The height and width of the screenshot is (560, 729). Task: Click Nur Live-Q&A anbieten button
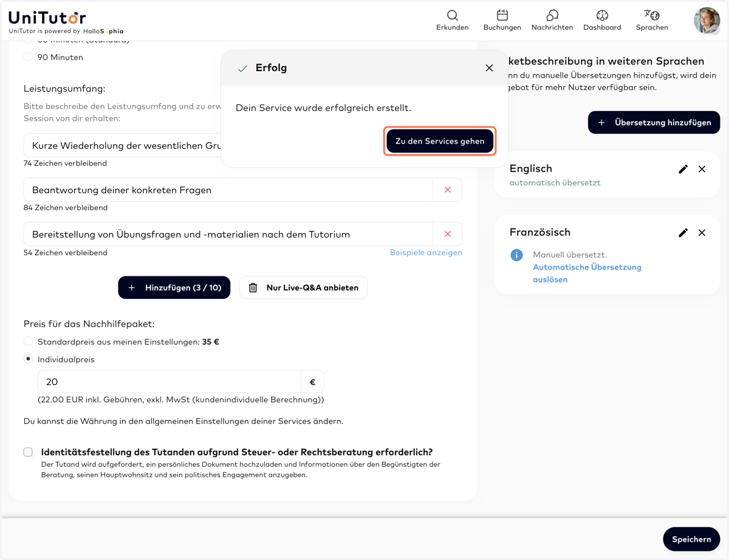(x=303, y=287)
